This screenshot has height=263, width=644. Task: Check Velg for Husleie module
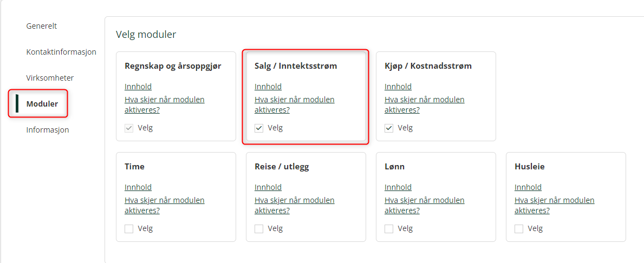point(519,229)
